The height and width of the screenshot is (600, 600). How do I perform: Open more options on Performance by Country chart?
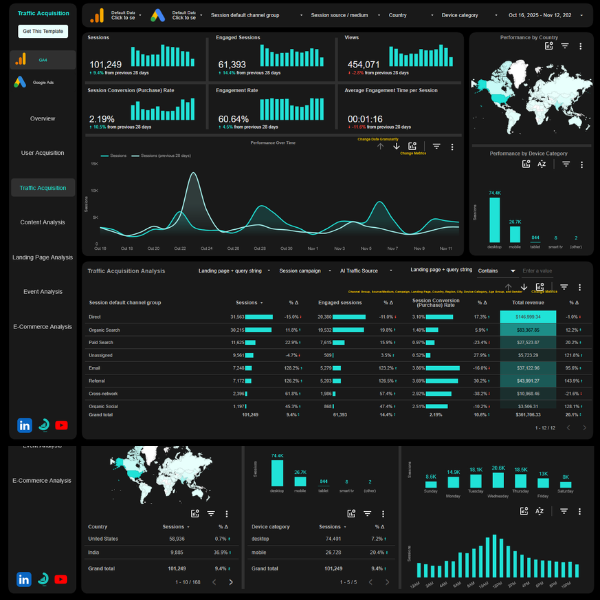click(x=580, y=46)
